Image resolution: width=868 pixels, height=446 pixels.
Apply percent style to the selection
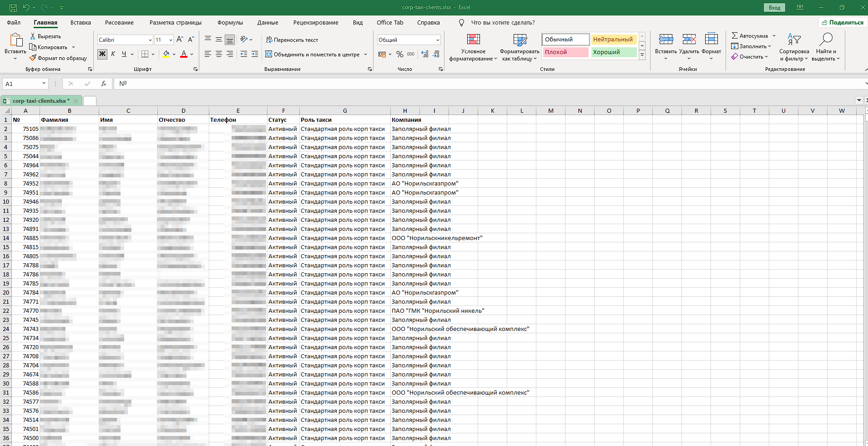[399, 54]
